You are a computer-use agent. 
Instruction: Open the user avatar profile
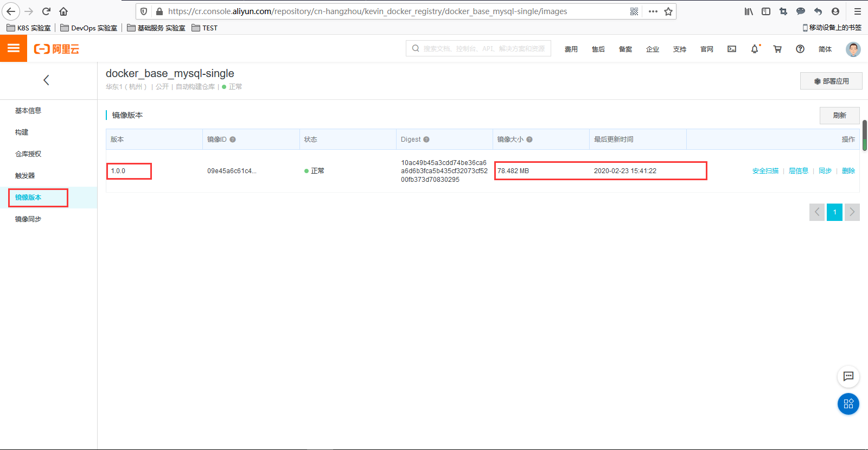coord(853,49)
